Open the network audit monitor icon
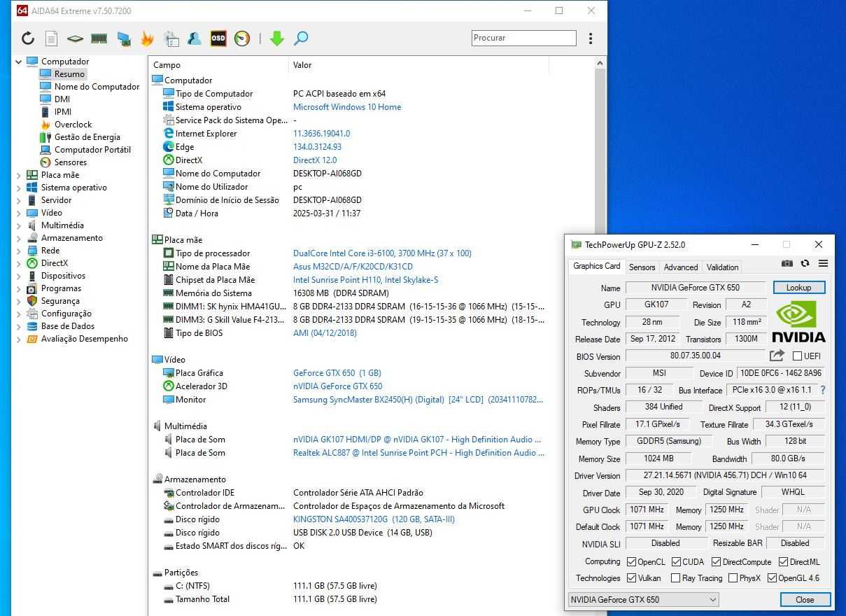 124,38
